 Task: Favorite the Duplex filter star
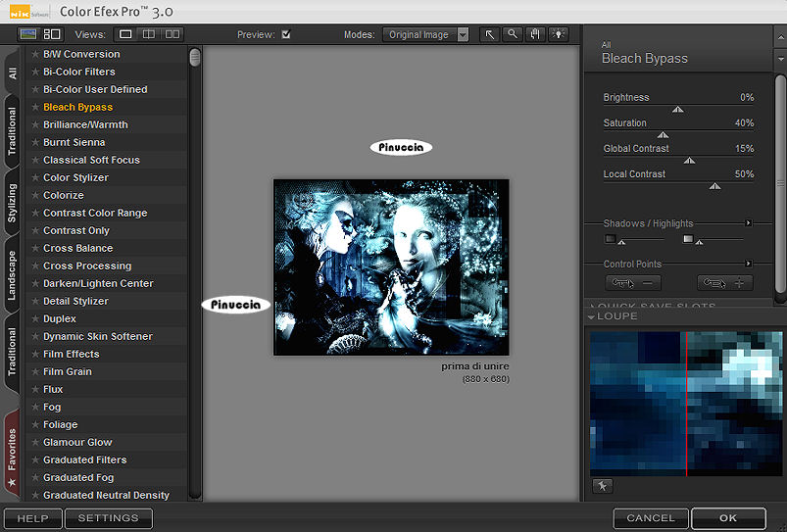tap(35, 318)
